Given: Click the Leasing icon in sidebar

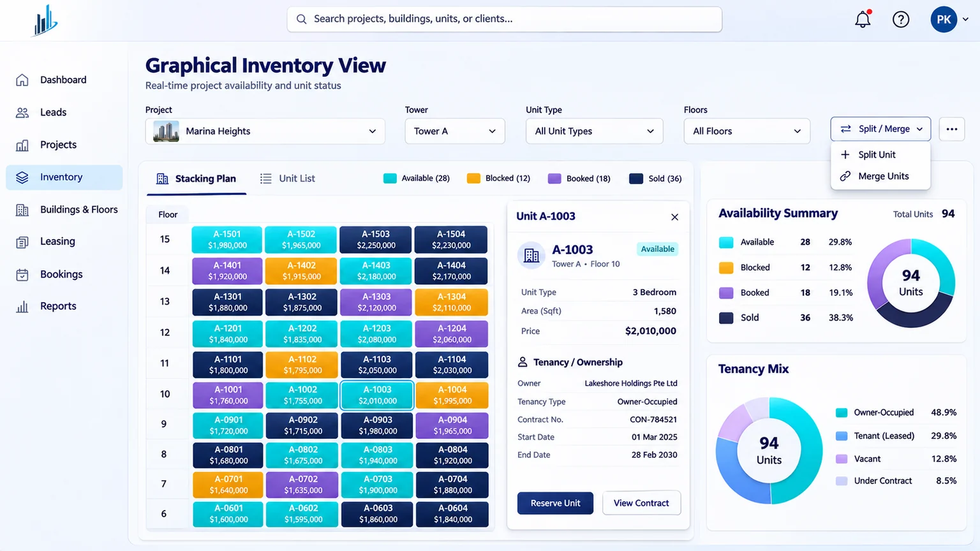Looking at the screenshot, I should (x=22, y=242).
